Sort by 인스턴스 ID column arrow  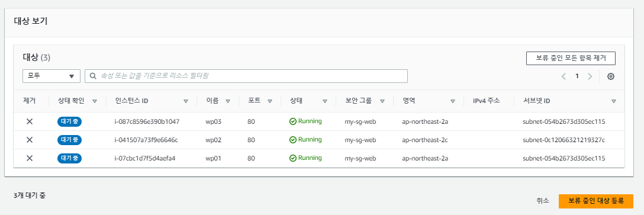click(x=186, y=101)
